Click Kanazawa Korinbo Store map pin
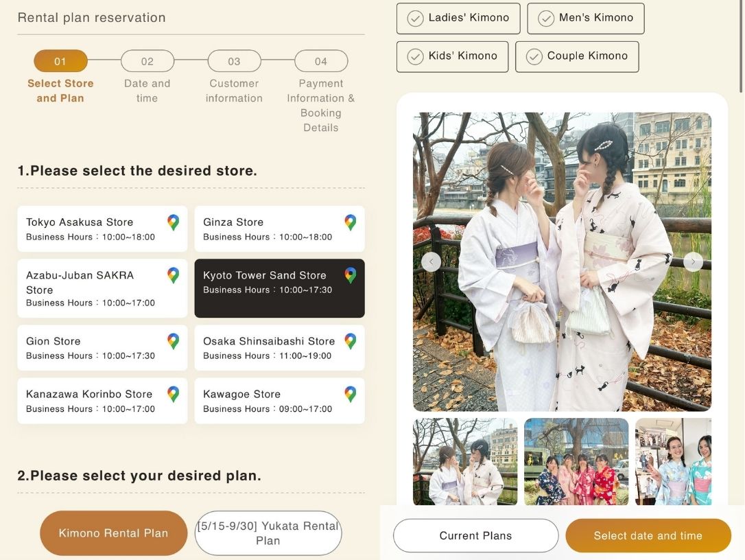The image size is (745, 560). click(x=173, y=394)
